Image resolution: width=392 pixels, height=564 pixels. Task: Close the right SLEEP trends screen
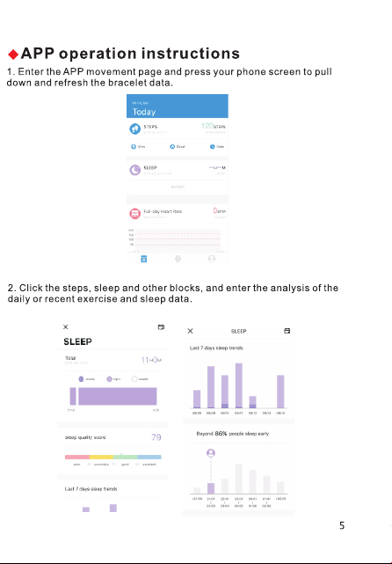click(191, 331)
